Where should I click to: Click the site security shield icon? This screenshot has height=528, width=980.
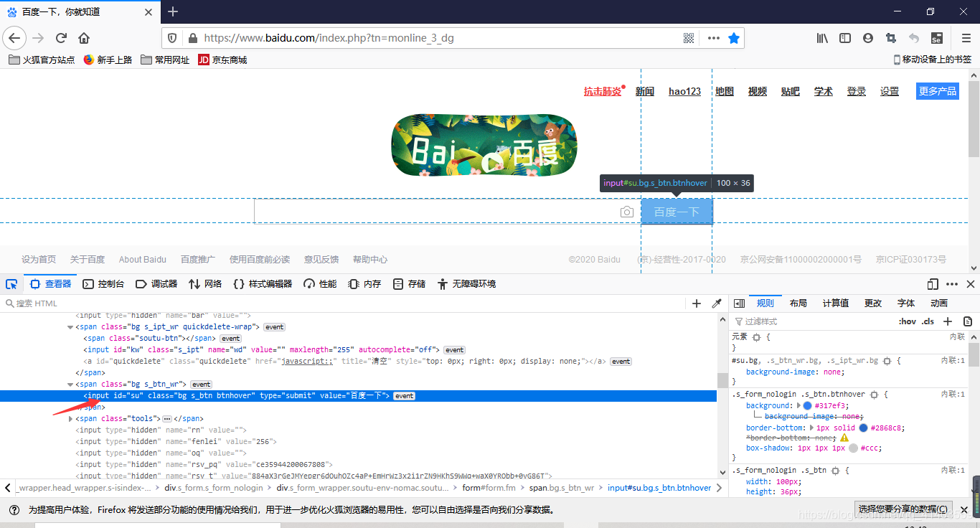(x=171, y=38)
